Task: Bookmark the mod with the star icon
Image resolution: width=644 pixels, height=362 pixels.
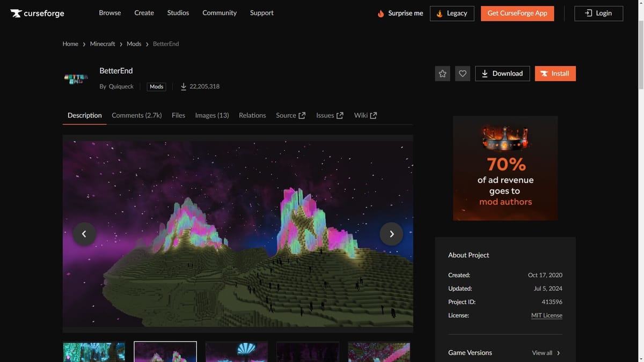Action: pyautogui.click(x=442, y=73)
